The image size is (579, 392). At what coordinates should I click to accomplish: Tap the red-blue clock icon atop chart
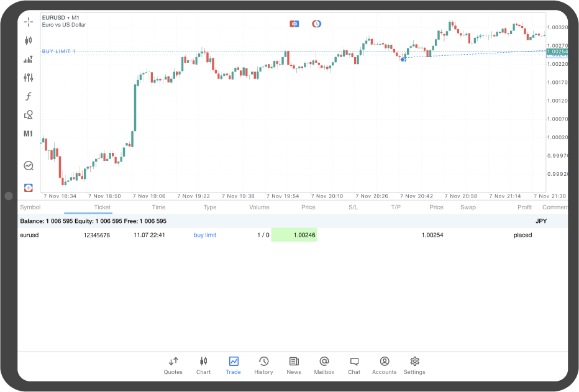316,24
